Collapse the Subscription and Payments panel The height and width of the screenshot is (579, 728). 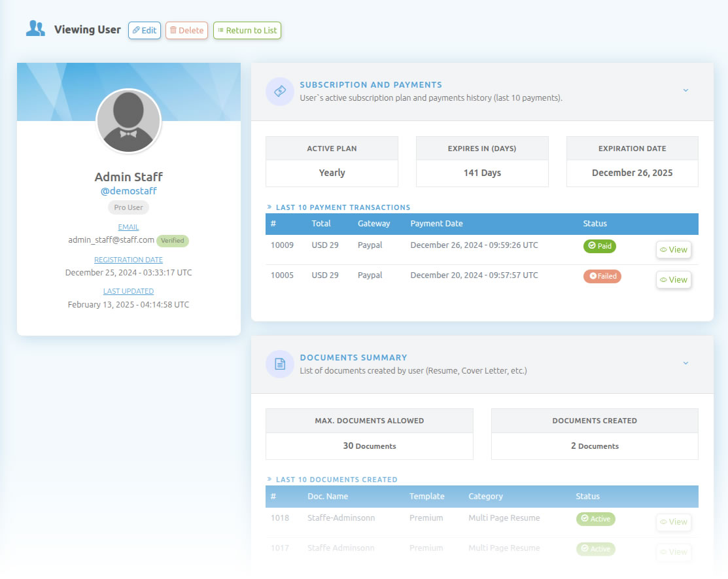tap(685, 90)
